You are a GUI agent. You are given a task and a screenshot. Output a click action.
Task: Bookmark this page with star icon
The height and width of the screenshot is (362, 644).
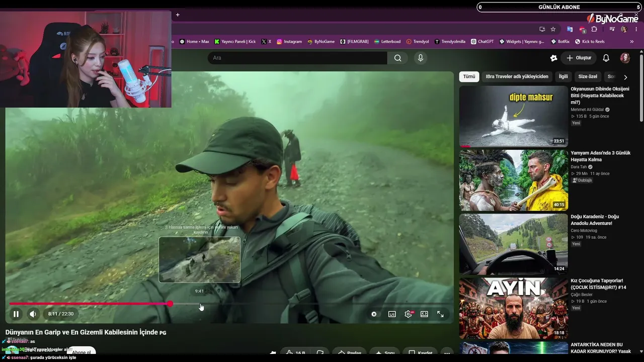(x=553, y=29)
